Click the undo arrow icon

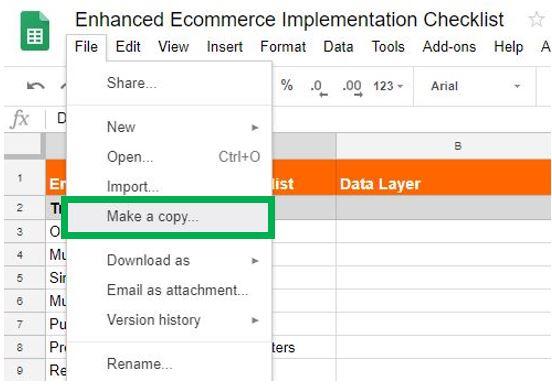(x=36, y=86)
